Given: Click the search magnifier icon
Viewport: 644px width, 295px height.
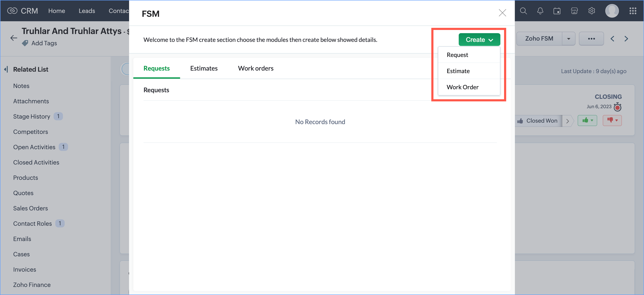Looking at the screenshot, I should [x=523, y=11].
